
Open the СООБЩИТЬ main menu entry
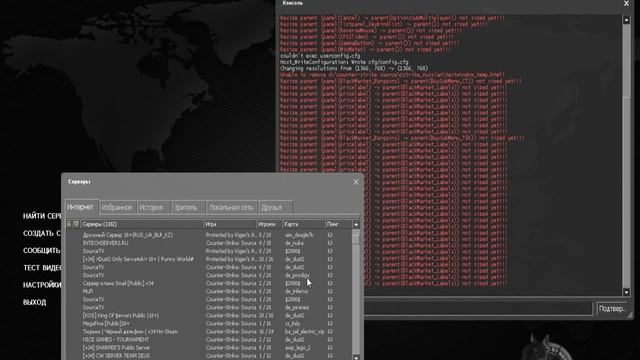point(42,251)
